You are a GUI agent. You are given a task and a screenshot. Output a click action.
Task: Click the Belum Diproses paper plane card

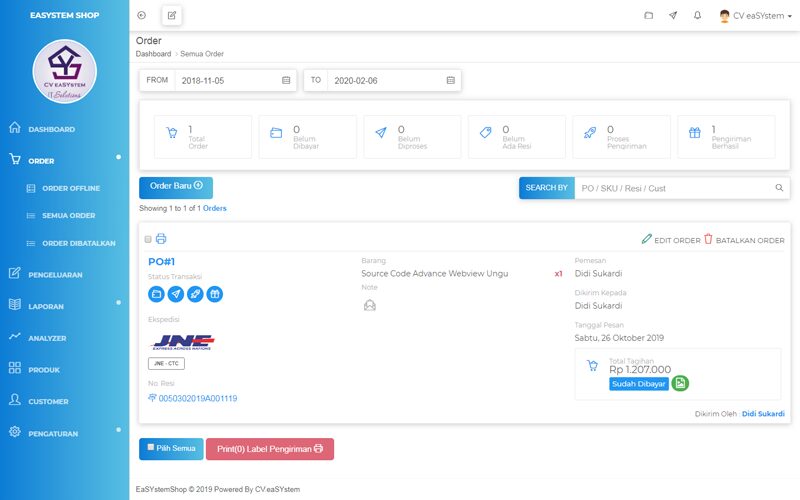[x=412, y=137]
